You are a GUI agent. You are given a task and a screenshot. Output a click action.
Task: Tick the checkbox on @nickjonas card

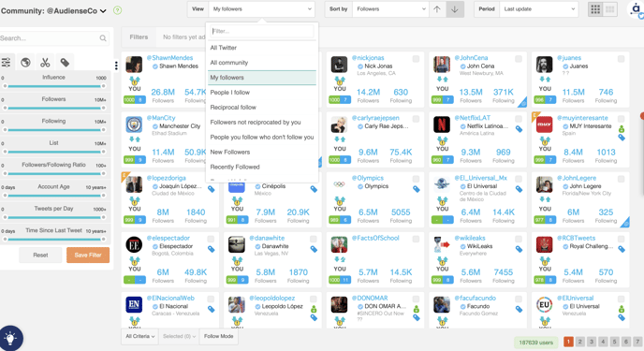pyautogui.click(x=416, y=59)
